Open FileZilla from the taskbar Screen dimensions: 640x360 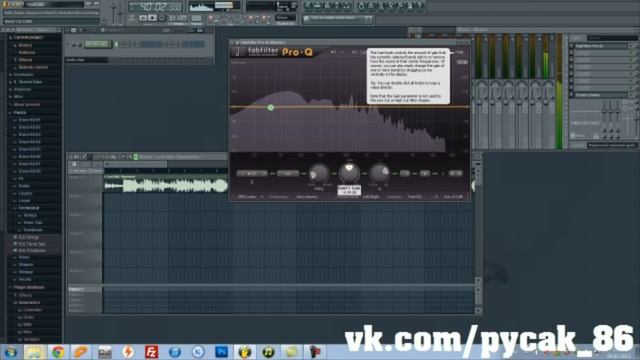click(x=151, y=351)
